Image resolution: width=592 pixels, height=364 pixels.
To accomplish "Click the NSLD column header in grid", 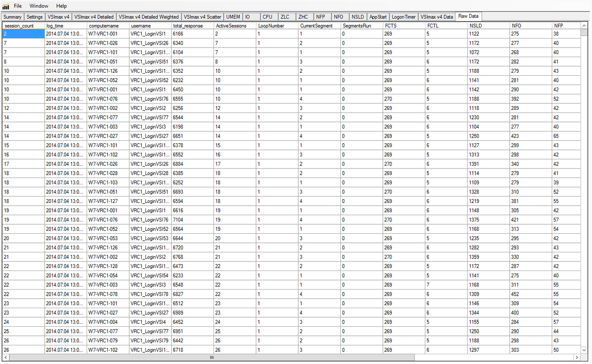I will coord(488,26).
